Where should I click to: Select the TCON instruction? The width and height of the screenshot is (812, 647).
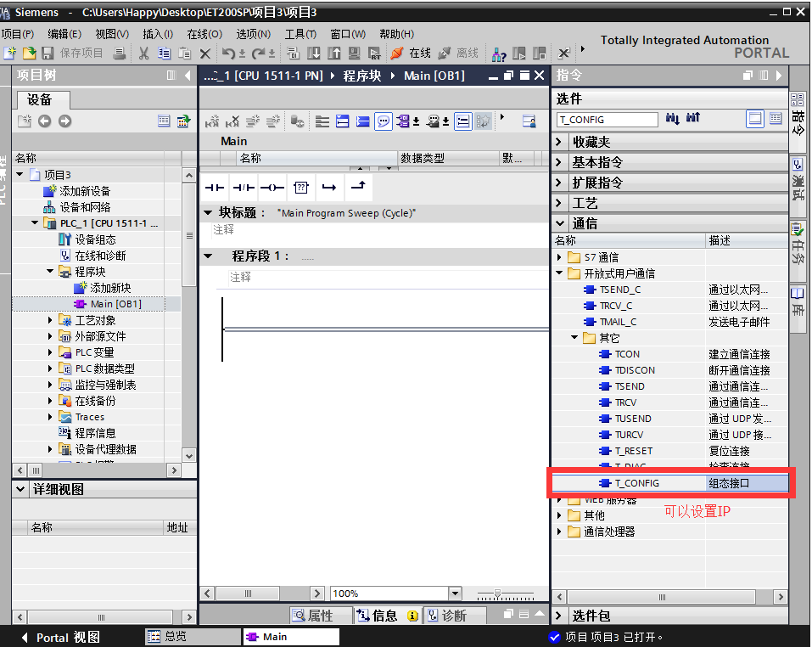click(627, 354)
